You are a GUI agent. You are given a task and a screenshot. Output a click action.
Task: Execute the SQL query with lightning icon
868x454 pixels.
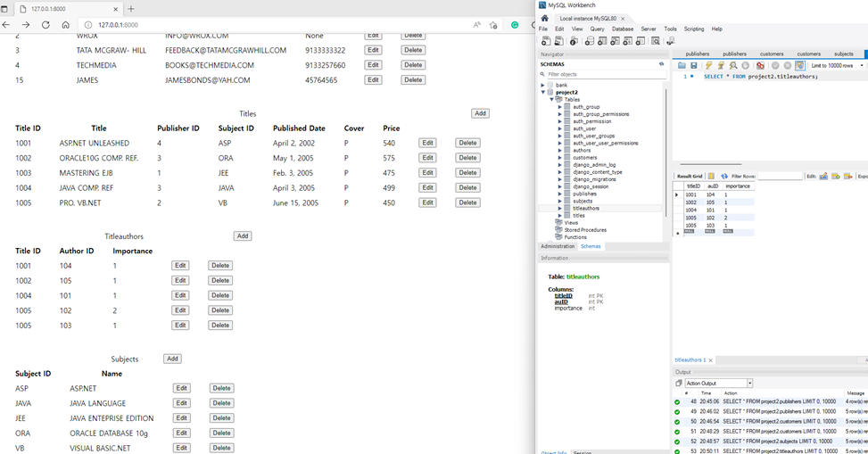[708, 65]
